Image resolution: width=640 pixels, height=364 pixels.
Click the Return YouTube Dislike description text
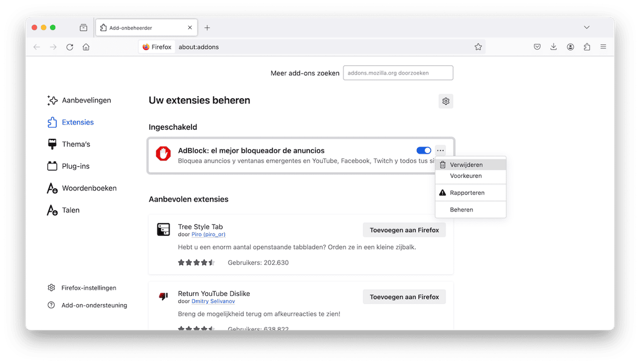pyautogui.click(x=259, y=314)
